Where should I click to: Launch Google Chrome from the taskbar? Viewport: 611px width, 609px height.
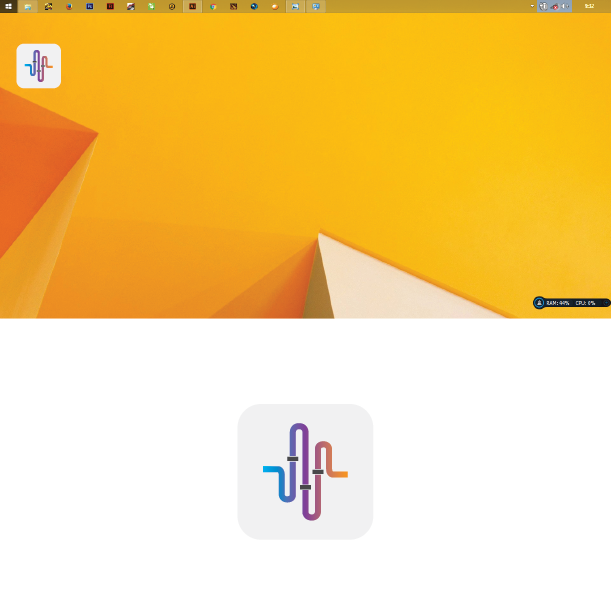coord(212,6)
